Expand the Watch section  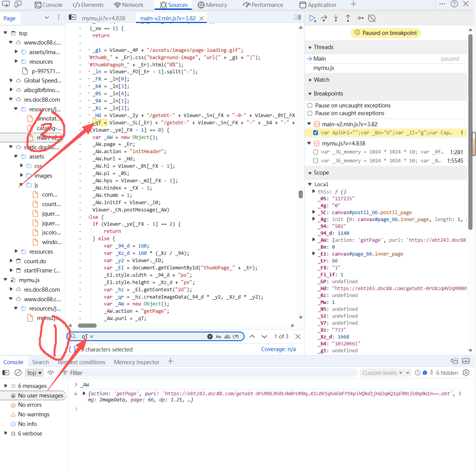pos(321,80)
